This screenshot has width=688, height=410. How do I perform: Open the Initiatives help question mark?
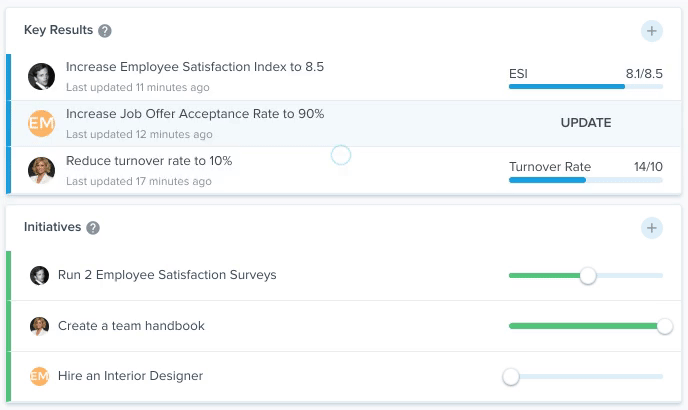(x=93, y=228)
